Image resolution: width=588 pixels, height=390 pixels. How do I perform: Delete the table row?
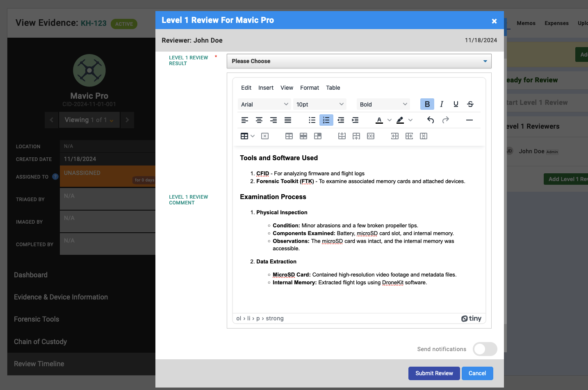(371, 136)
